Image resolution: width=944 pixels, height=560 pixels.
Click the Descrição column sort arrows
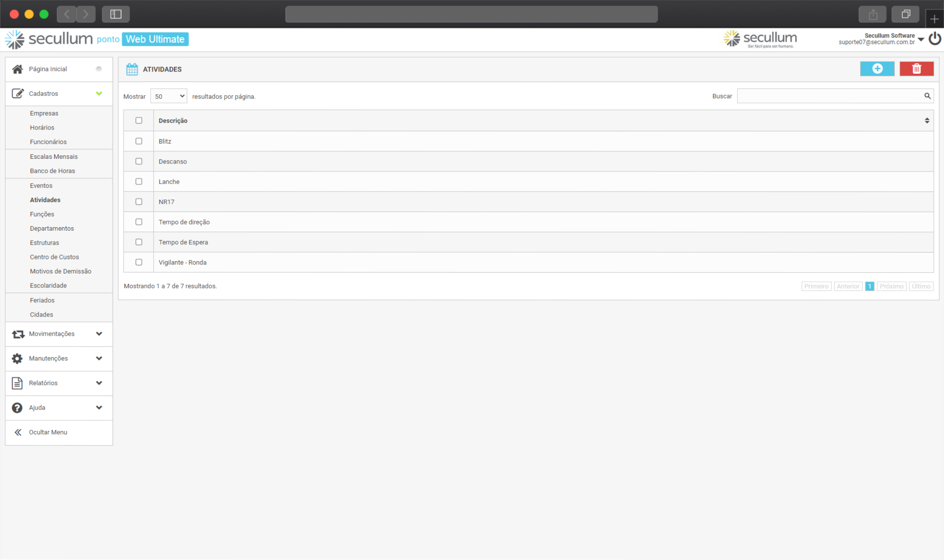927,121
